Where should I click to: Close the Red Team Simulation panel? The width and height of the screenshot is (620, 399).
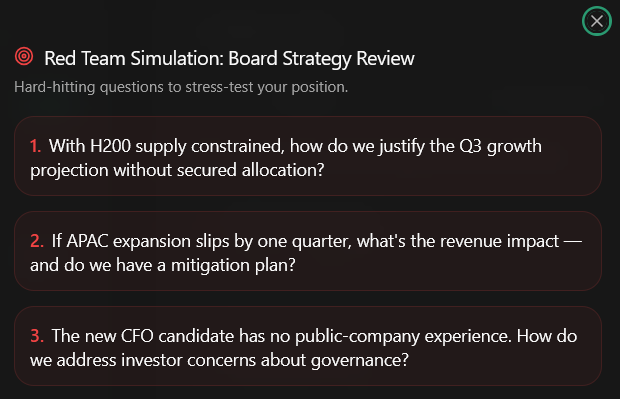597,21
